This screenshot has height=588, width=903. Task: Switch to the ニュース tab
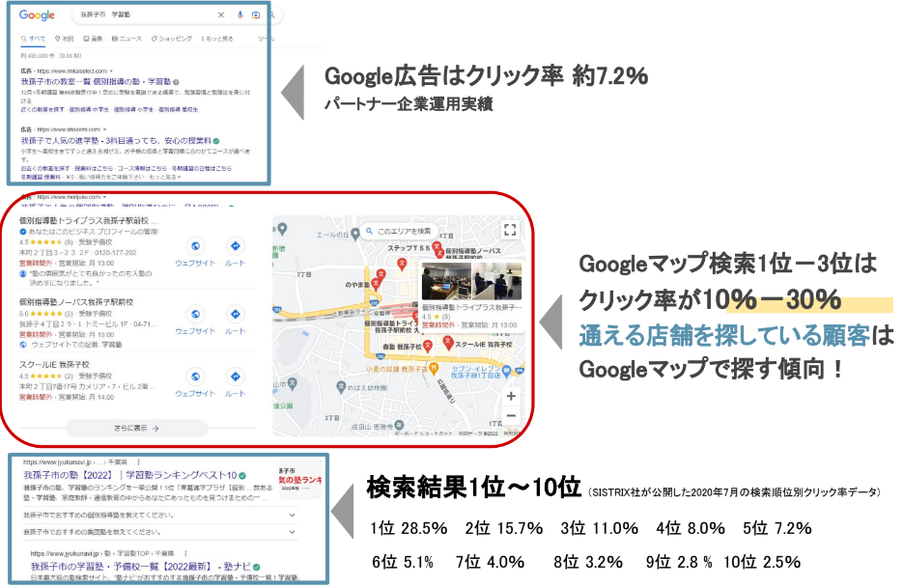pyautogui.click(x=127, y=39)
